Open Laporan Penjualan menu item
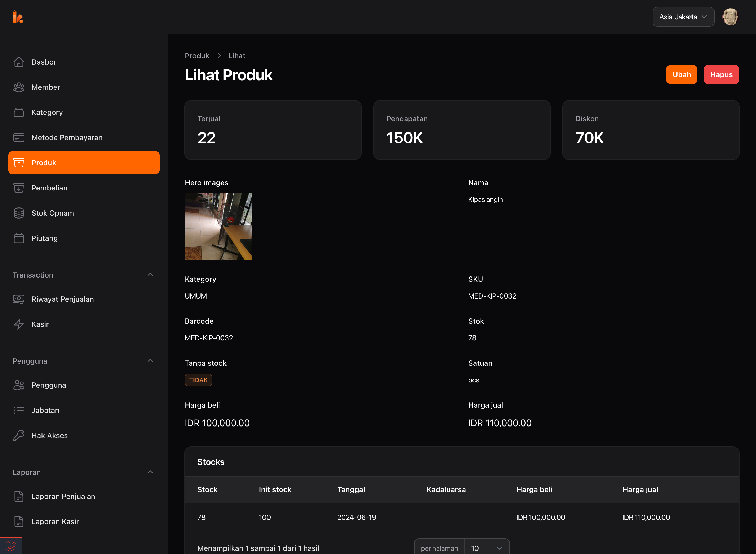The height and width of the screenshot is (554, 756). tap(63, 496)
